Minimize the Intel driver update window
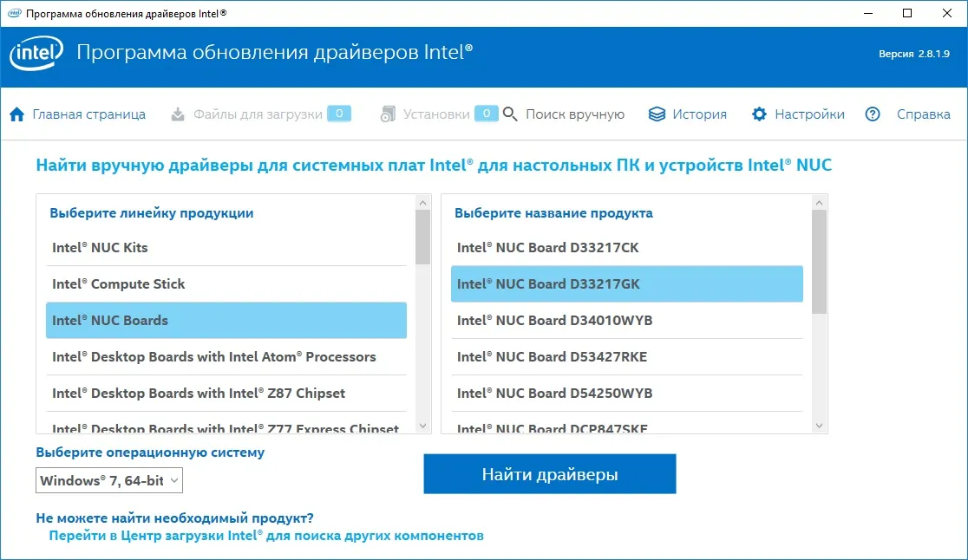968x560 pixels. 868,13
